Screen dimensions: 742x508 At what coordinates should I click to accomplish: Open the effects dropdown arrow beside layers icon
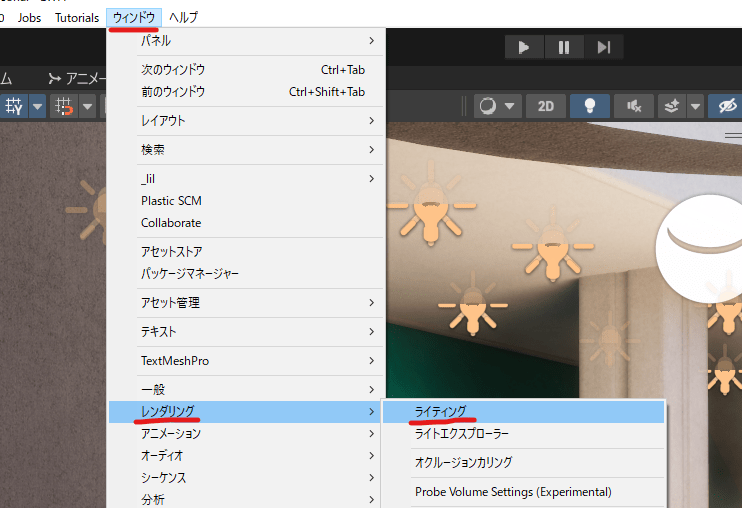[x=695, y=106]
